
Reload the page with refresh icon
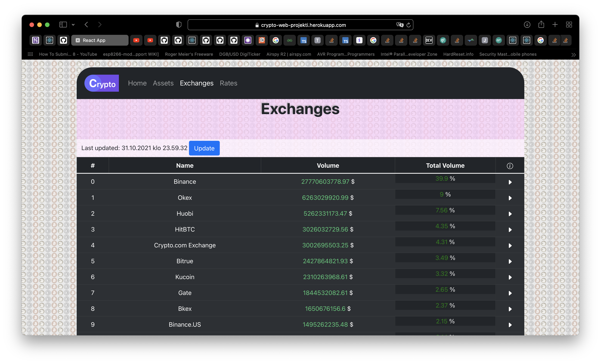pyautogui.click(x=409, y=25)
